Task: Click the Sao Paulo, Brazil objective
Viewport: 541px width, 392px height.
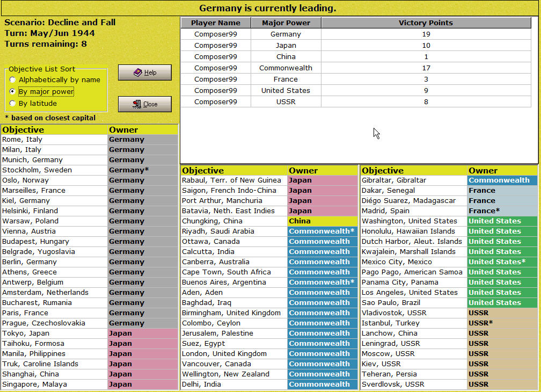Action: (414, 303)
